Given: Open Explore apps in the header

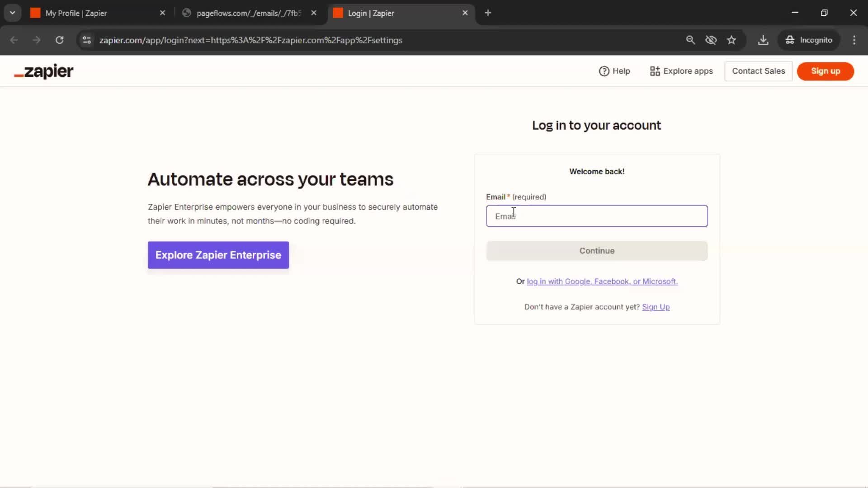Looking at the screenshot, I should tap(681, 71).
